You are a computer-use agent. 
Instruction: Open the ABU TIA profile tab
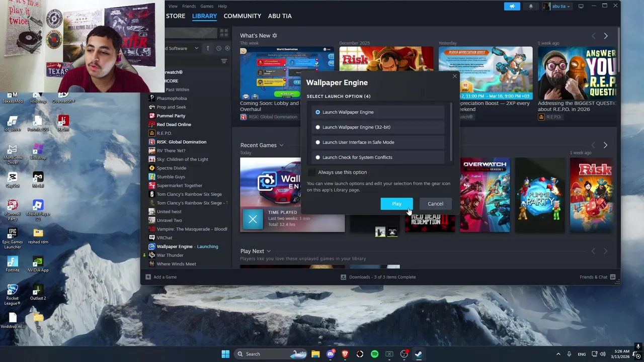(x=280, y=16)
